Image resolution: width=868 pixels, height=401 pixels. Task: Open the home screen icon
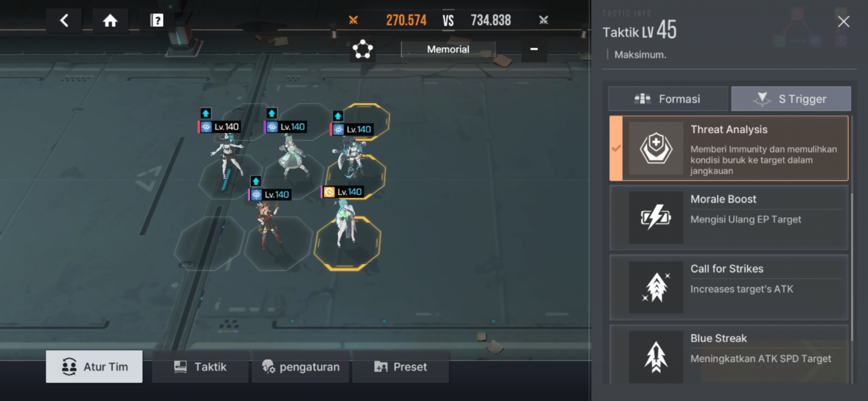coord(110,20)
